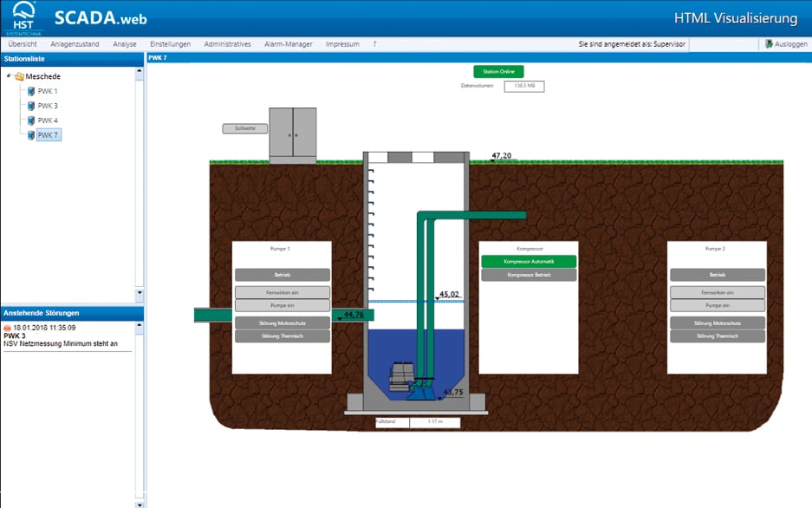812x508 pixels.
Task: Open the Anlagenzustand menu
Action: tap(75, 44)
